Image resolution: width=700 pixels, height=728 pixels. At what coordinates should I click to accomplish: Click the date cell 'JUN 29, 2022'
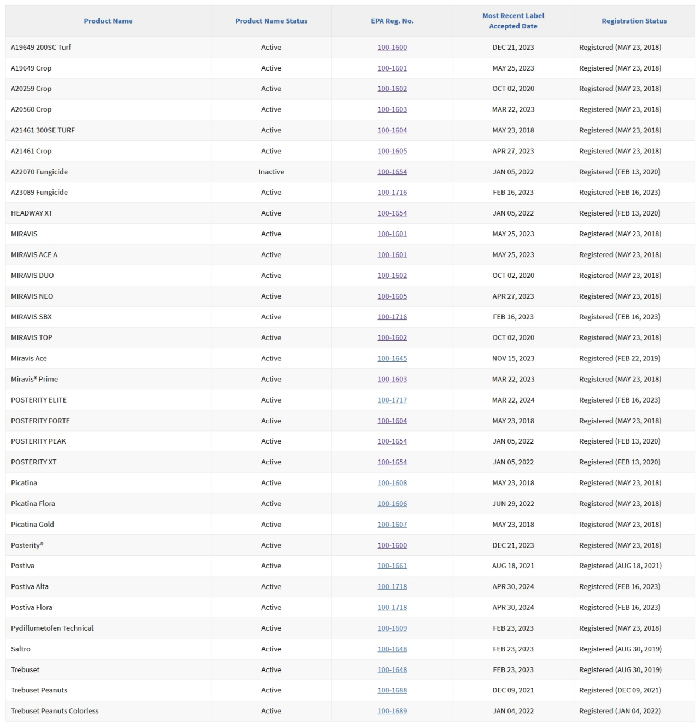click(x=513, y=504)
